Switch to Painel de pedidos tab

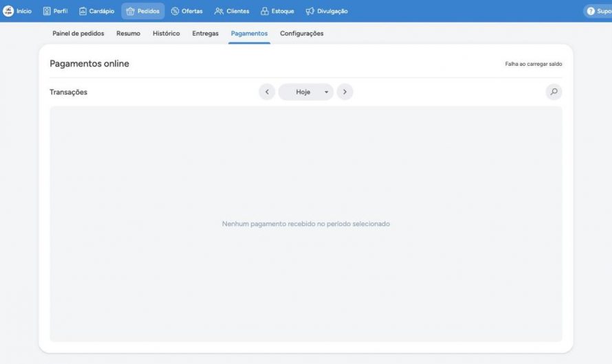[78, 34]
